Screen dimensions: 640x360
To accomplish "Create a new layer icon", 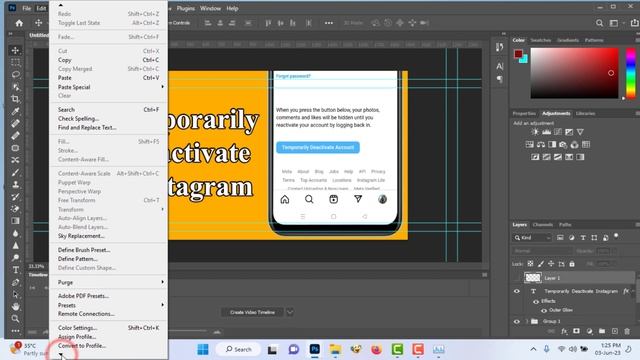I will [615, 331].
